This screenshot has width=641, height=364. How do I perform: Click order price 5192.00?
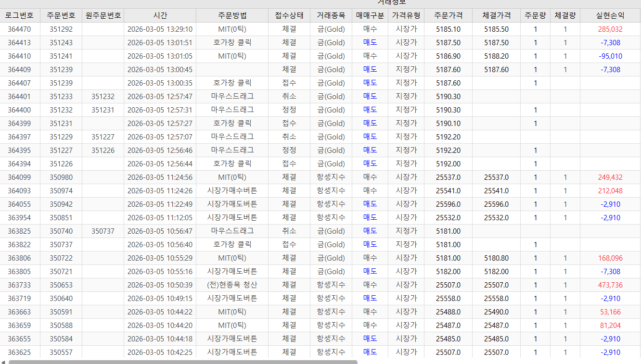tap(448, 163)
